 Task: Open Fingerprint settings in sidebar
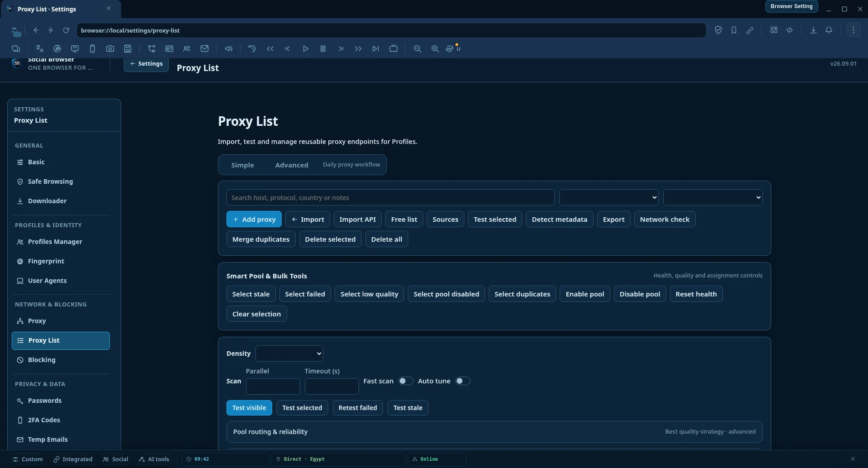click(x=61, y=261)
